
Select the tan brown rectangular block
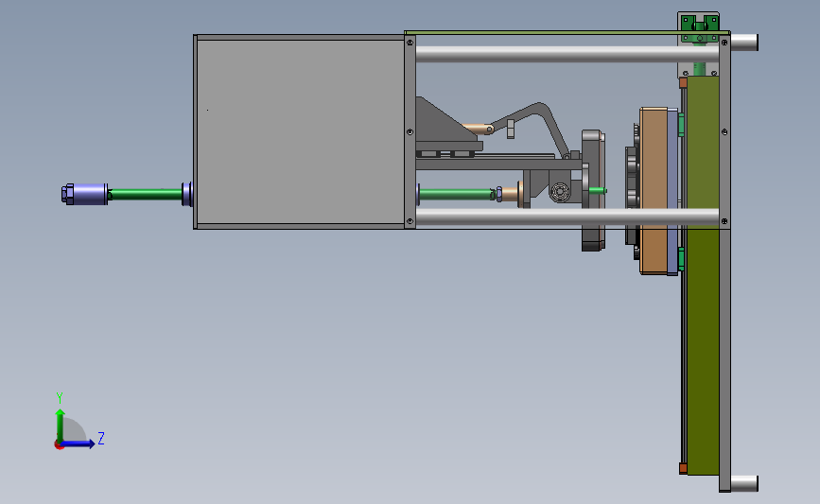[x=654, y=191]
